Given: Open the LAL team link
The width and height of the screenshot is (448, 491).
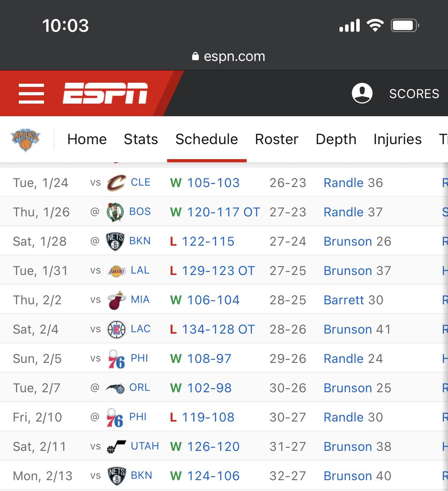Looking at the screenshot, I should 140,270.
